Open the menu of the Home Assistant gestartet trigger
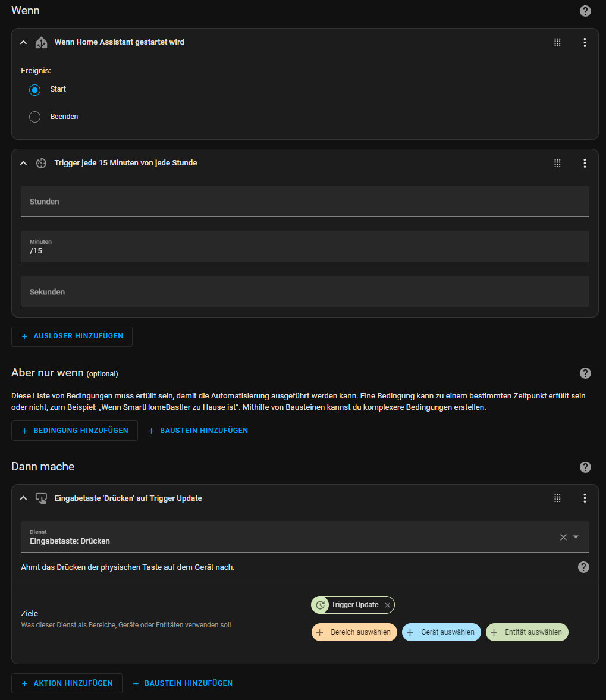This screenshot has width=606, height=700. tap(585, 42)
